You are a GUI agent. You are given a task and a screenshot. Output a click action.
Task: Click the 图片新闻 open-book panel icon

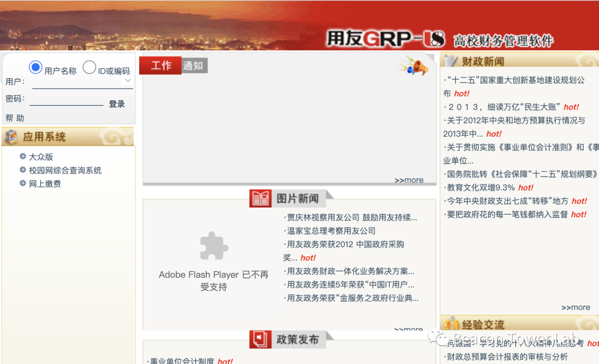pyautogui.click(x=260, y=198)
